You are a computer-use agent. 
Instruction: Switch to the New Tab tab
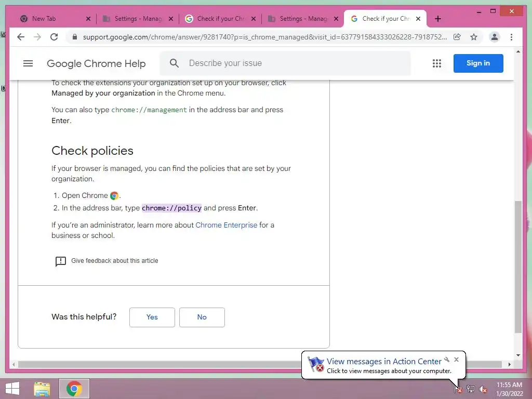(x=51, y=19)
